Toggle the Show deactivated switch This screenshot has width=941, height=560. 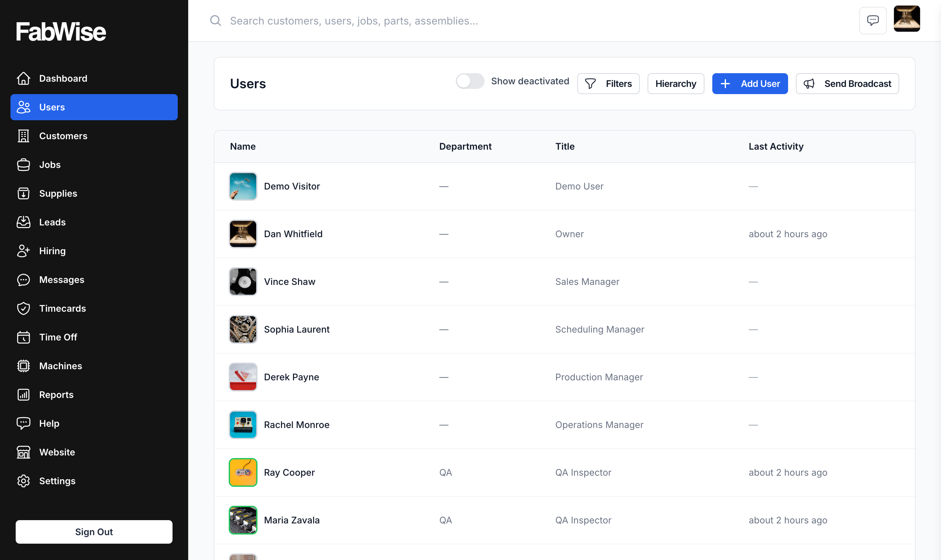point(470,81)
